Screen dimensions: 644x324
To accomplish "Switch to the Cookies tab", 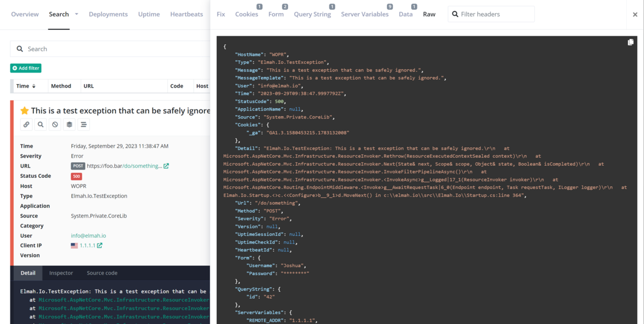I will click(247, 14).
